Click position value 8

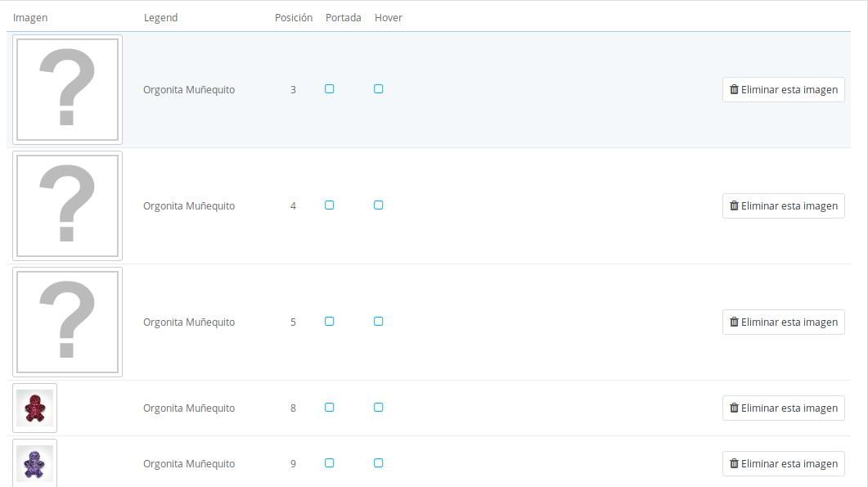point(293,408)
